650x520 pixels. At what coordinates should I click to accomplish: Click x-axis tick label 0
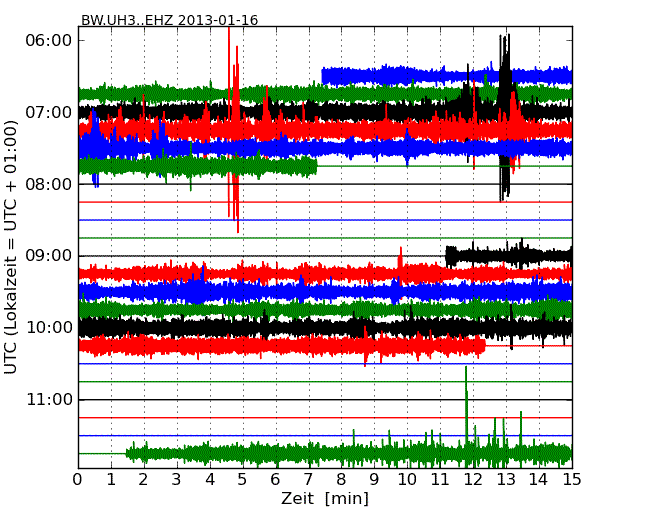(x=78, y=480)
